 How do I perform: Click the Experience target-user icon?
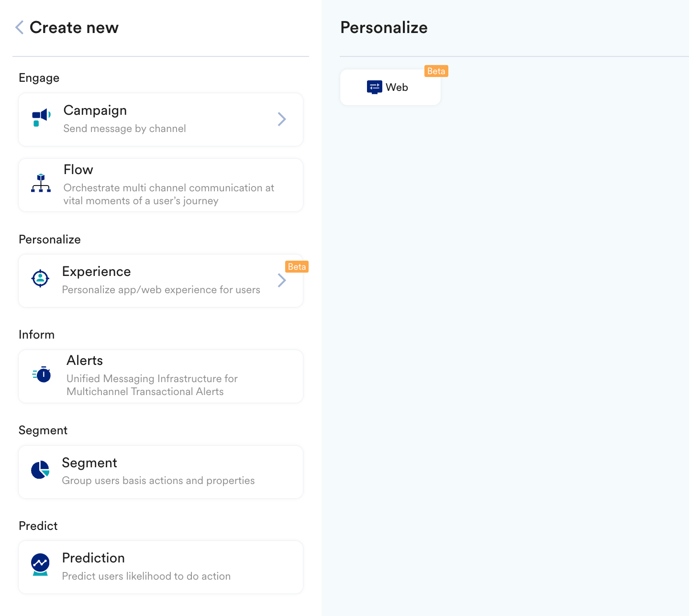click(40, 278)
